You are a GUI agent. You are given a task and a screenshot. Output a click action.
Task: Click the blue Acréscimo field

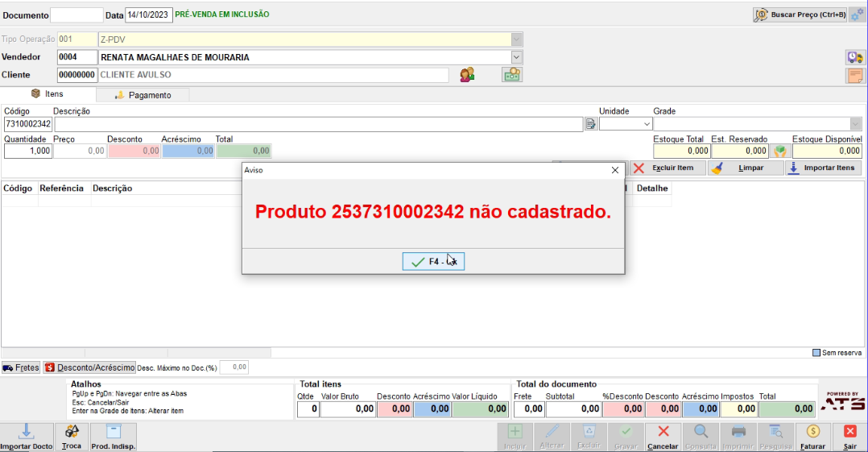(188, 151)
